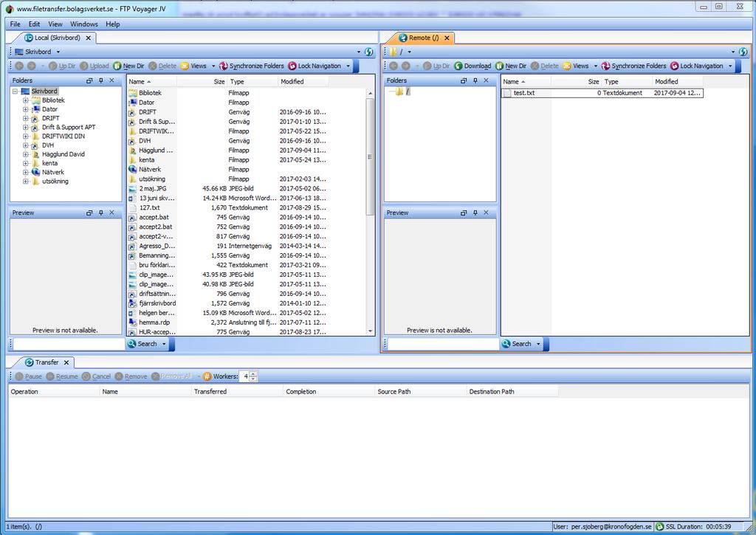Screen dimensions: 756x535
Task: Pin the remote Folders panel
Action: click(x=475, y=80)
